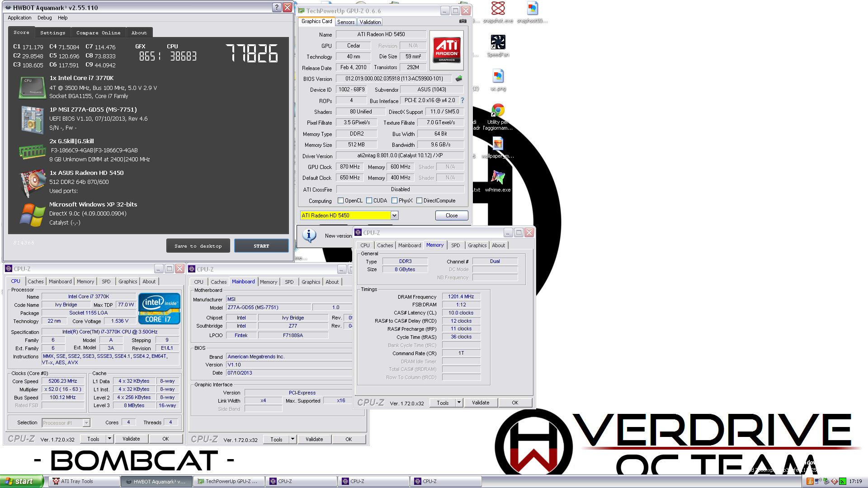Viewport: 868px width, 488px height.
Task: Expand Tools dropdown arrow in CPU-Z Mainboard window
Action: [x=292, y=439]
